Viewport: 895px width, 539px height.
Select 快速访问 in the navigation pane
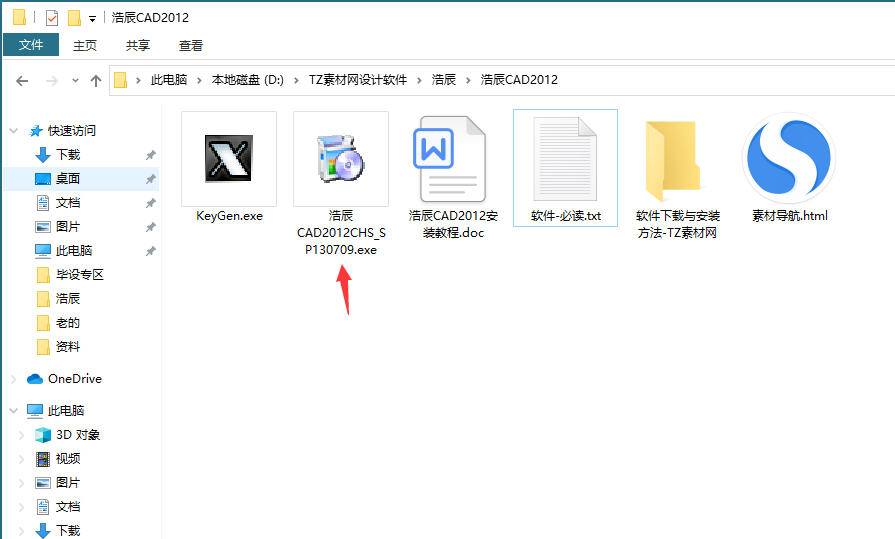point(71,131)
